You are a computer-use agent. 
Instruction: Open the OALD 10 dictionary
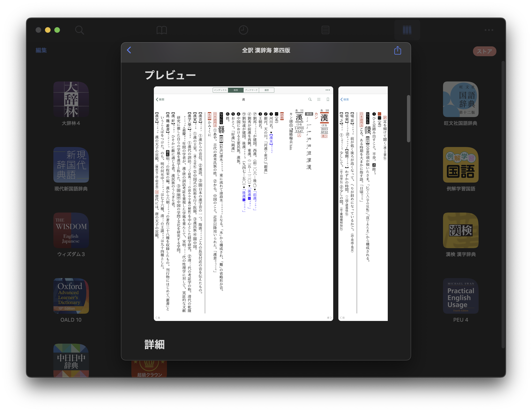(71, 296)
